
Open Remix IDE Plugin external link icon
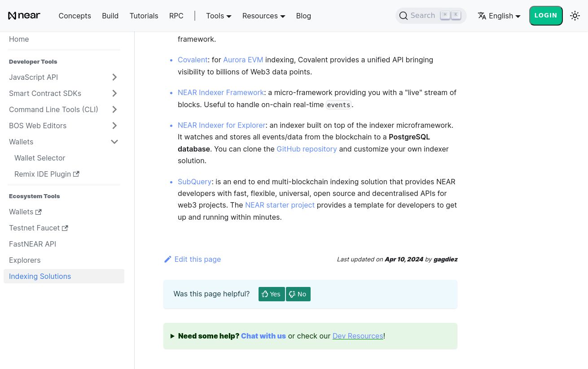click(x=76, y=174)
